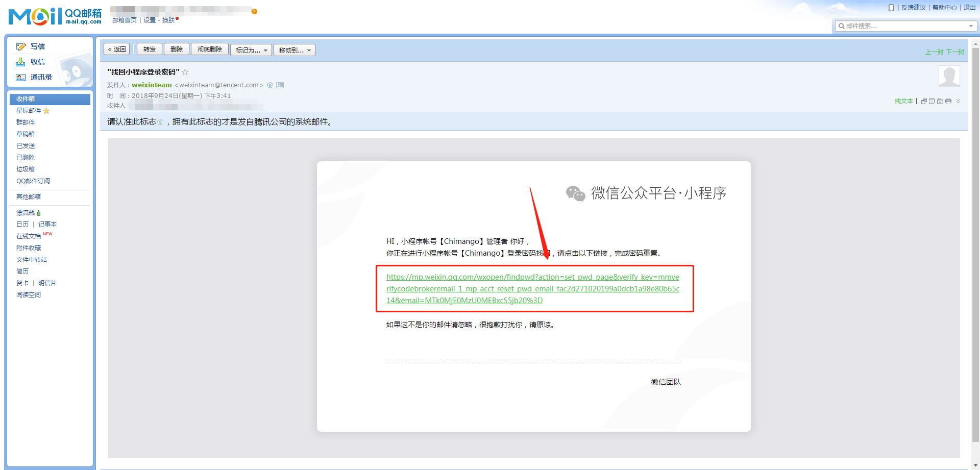Screen dimensions: 980x470
Task: Click the sender avatar thumbnail
Action: (x=949, y=77)
